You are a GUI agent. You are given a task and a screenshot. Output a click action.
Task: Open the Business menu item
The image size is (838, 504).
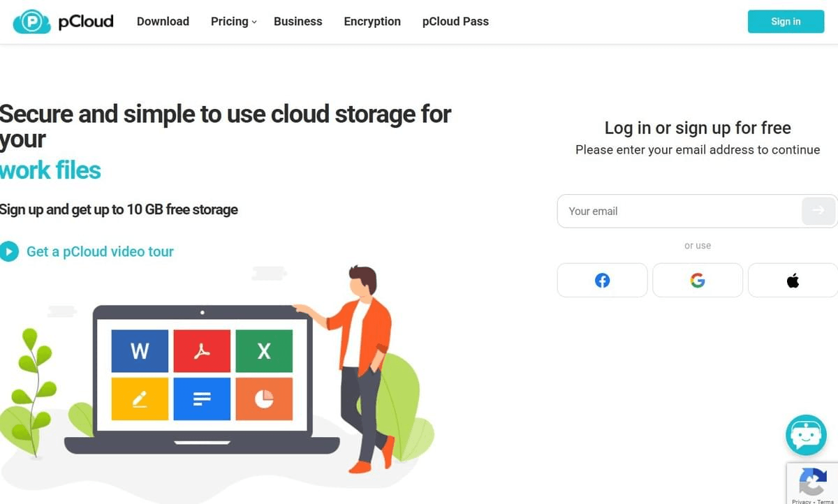coord(297,22)
